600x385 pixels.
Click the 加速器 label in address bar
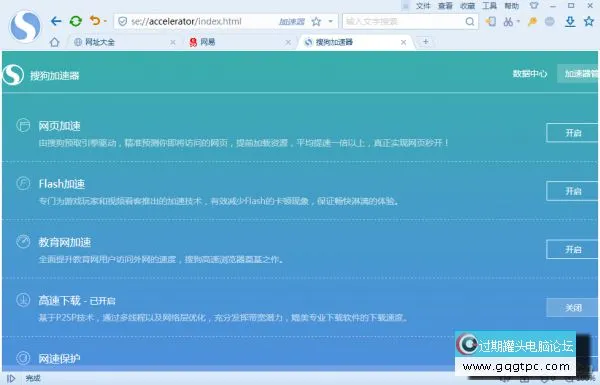[x=292, y=21]
